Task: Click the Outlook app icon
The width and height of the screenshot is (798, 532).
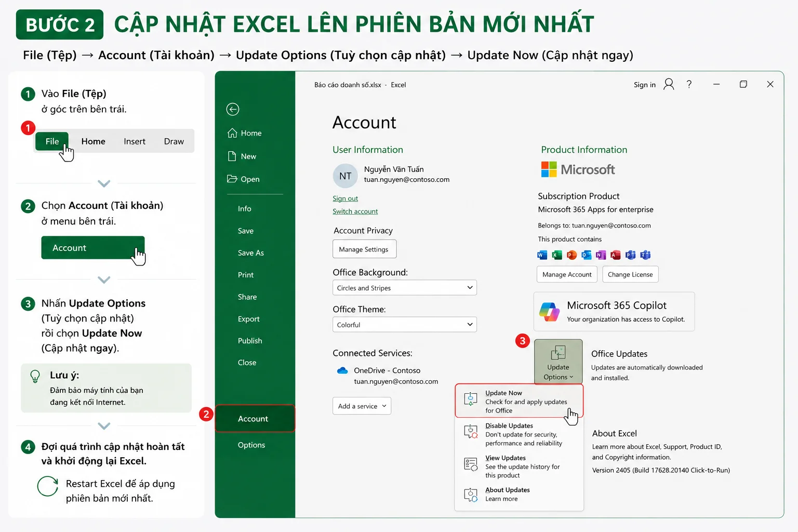Action: tap(587, 255)
